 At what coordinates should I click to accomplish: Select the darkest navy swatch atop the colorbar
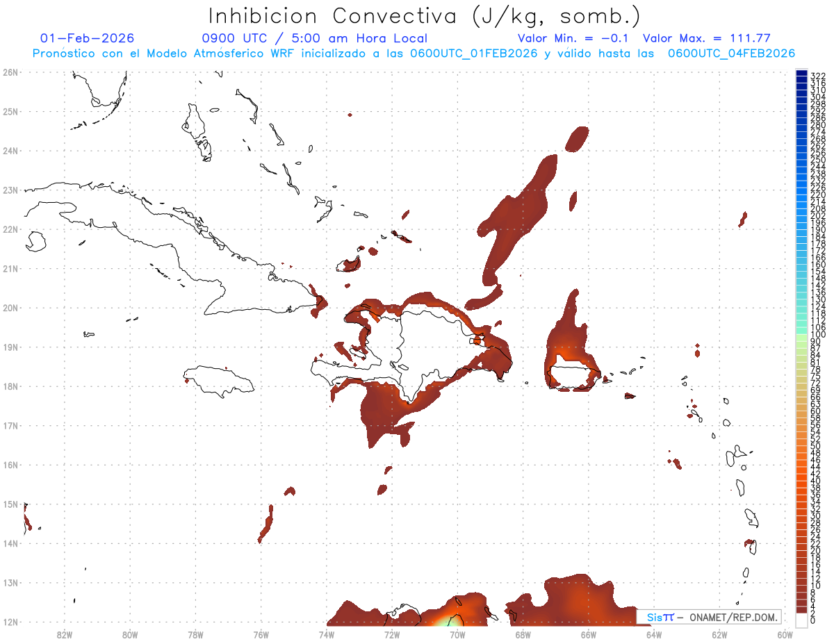click(801, 74)
